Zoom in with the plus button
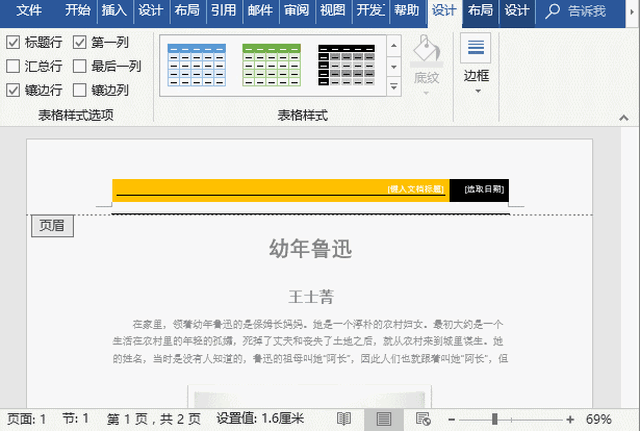The image size is (640, 431). coord(570,419)
